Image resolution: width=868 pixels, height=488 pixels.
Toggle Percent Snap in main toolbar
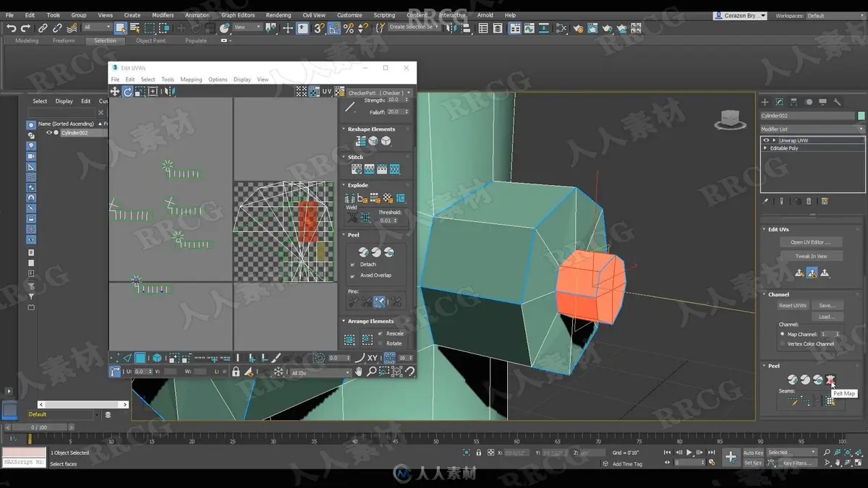[349, 28]
